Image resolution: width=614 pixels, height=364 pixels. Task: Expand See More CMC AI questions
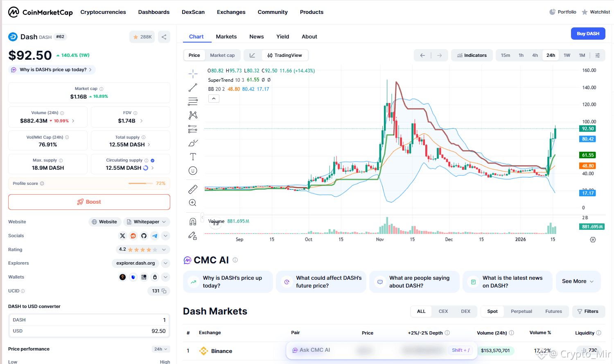pos(578,281)
